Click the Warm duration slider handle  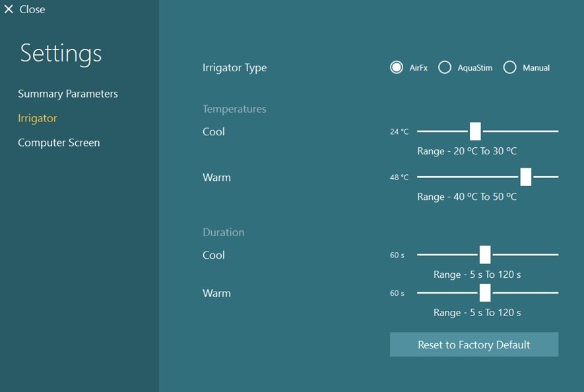pyautogui.click(x=485, y=293)
